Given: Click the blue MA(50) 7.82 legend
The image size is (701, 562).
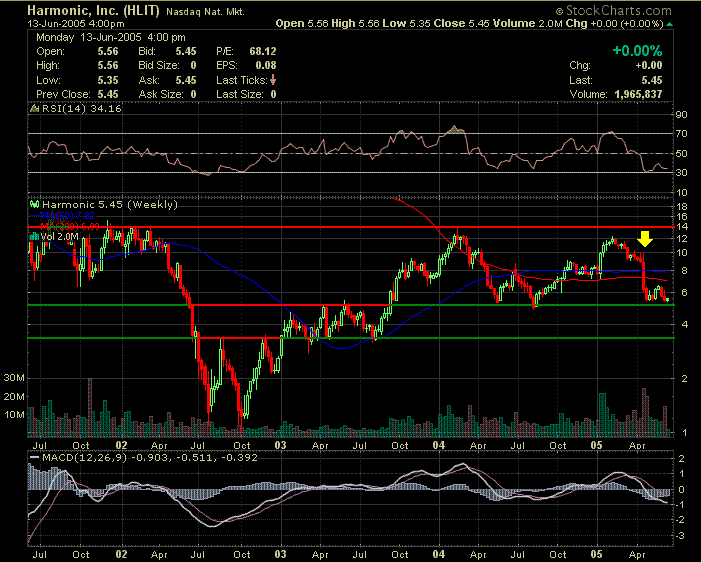Looking at the screenshot, I should coord(67,216).
